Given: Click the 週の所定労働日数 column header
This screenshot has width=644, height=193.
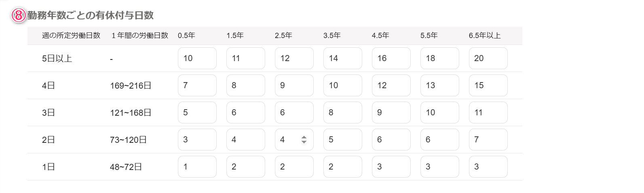Looking at the screenshot, I should click(71, 36).
